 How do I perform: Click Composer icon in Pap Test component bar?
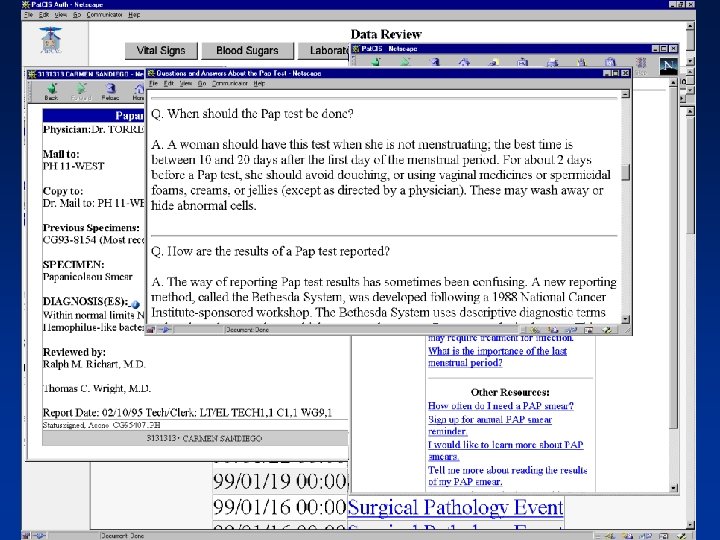[x=606, y=330]
